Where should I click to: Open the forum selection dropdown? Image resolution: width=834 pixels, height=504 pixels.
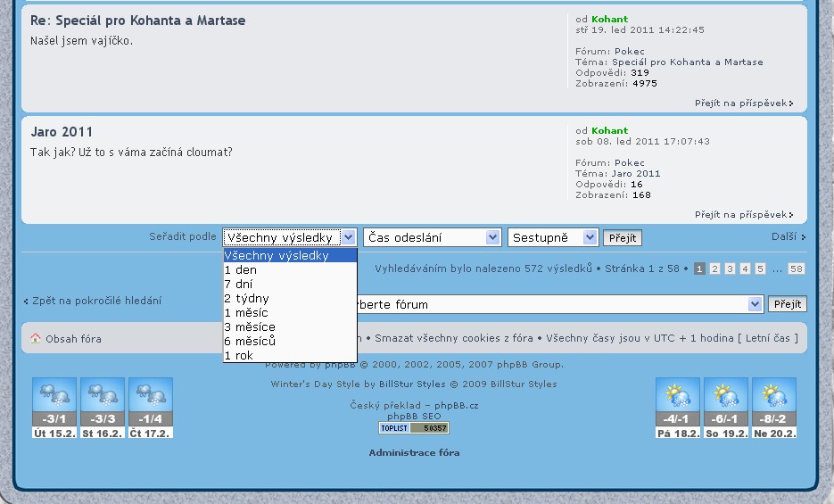(557, 304)
